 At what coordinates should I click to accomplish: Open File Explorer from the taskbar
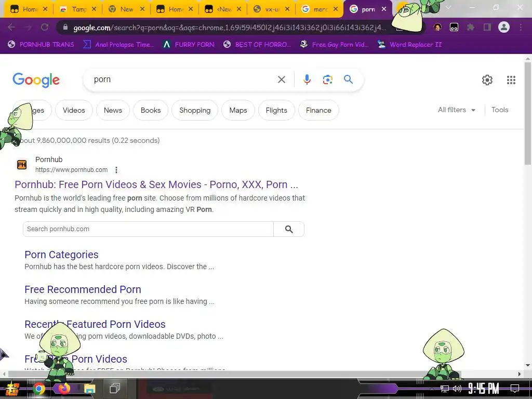[x=89, y=389]
